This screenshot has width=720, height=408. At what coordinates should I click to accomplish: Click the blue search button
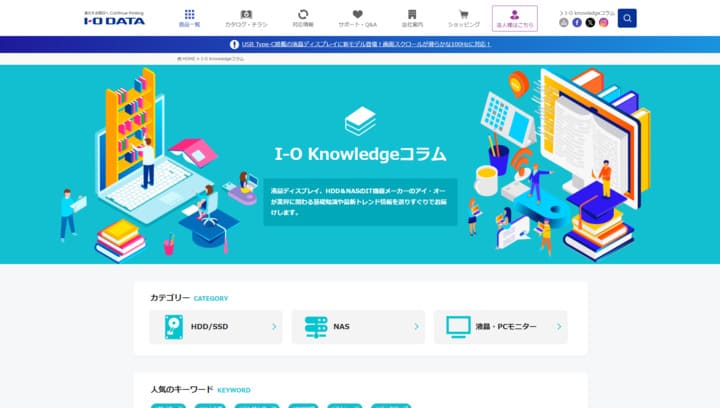(x=627, y=18)
